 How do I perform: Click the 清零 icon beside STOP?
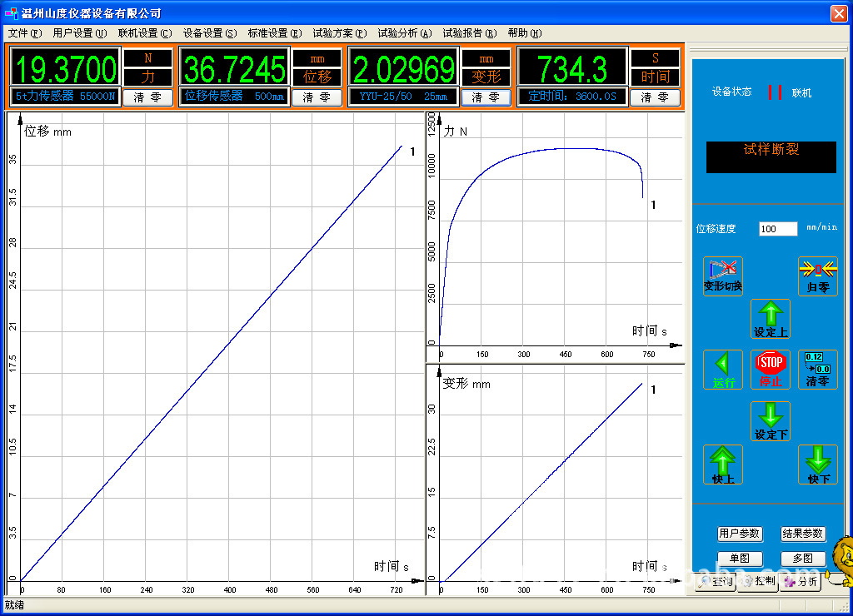tap(817, 369)
